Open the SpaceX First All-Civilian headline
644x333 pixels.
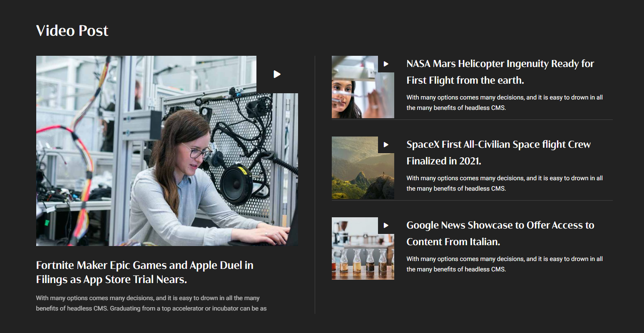[498, 153]
